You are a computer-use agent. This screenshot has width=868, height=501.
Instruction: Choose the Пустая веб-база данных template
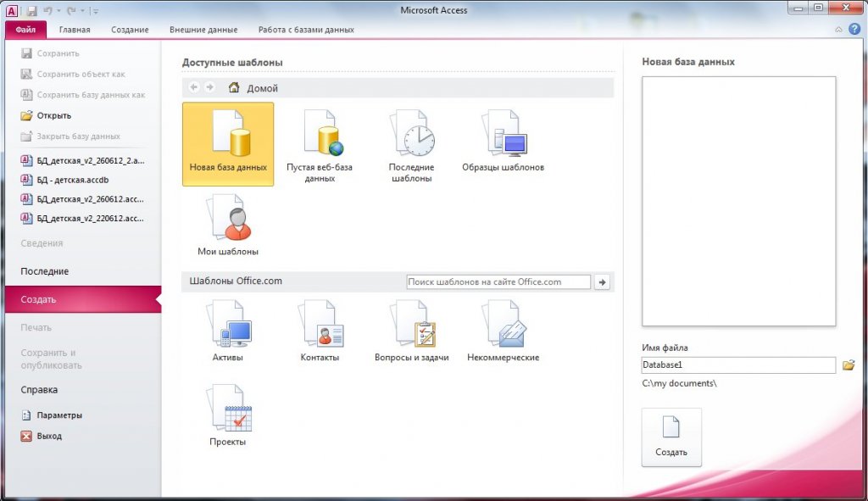(320, 144)
